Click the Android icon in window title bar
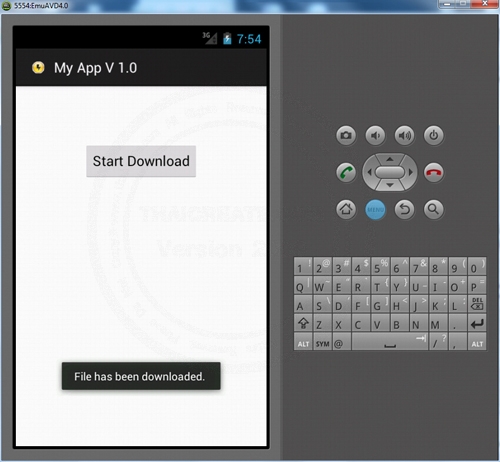This screenshot has height=462, width=500. pos(6,6)
